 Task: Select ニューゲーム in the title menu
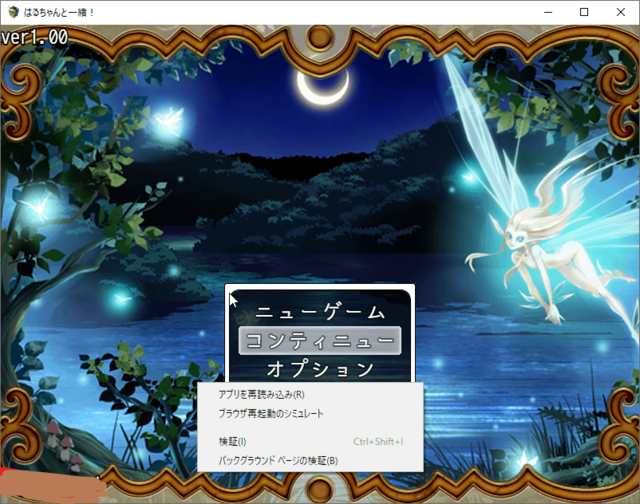320,313
